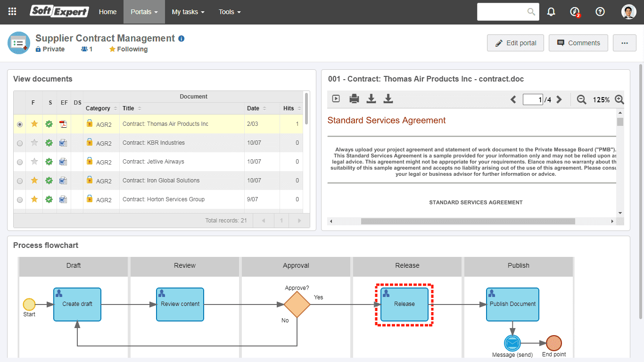Screen dimensions: 644x362
Task: Click the portal info icon beside title
Action: pyautogui.click(x=182, y=39)
